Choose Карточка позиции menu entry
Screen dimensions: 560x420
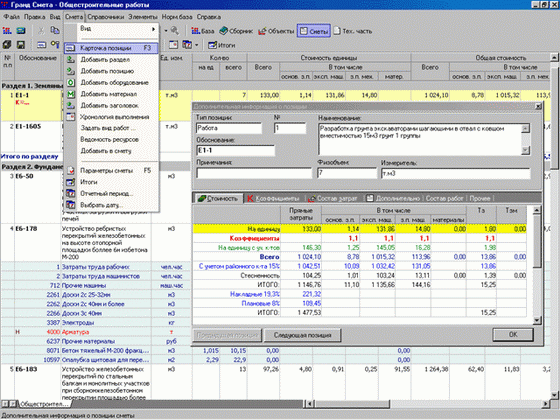coord(111,48)
